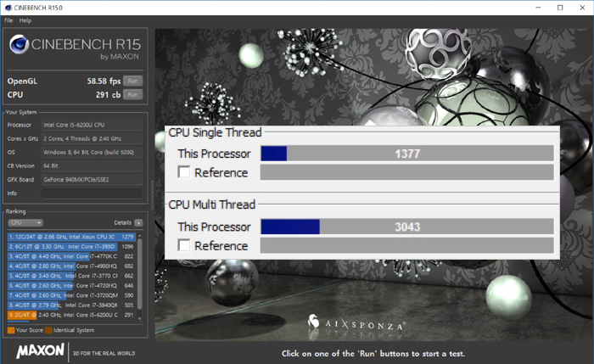
Task: Click the GFX Board field GeForce 940MX
Action: coord(92,180)
